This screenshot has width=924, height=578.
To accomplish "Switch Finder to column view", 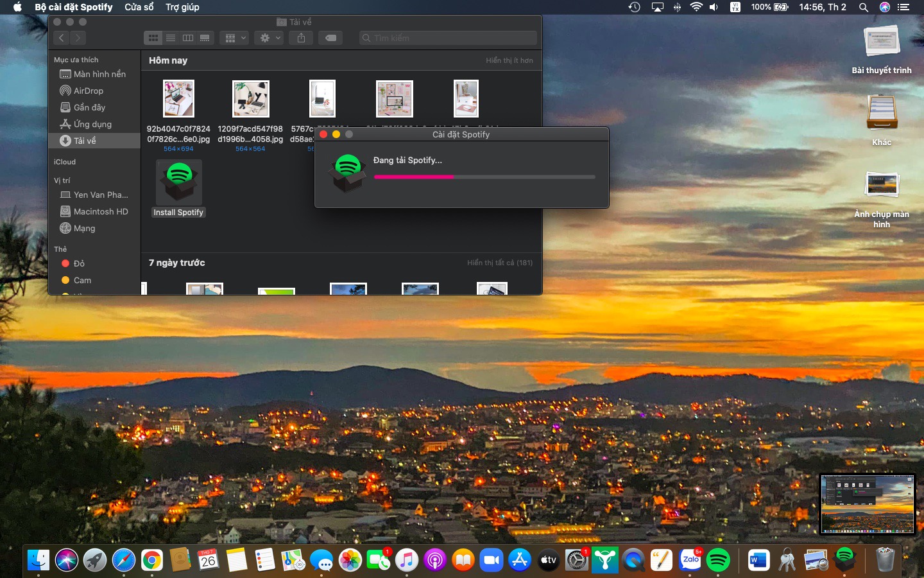I will 188,39.
